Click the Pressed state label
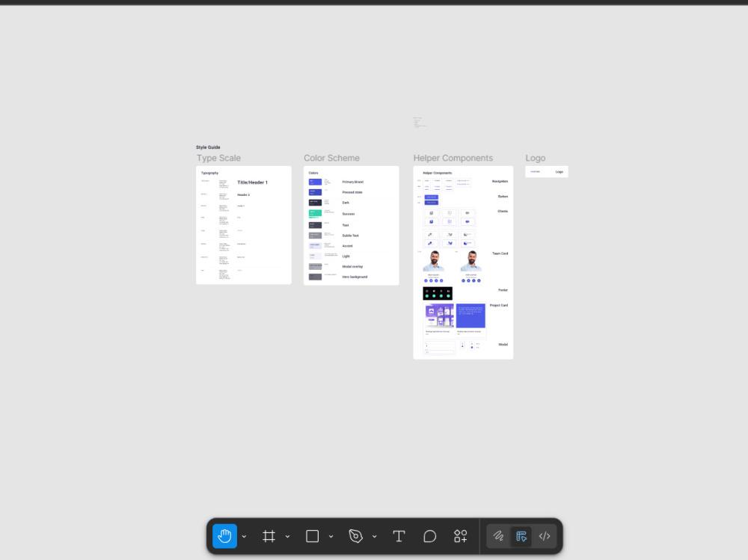This screenshot has width=748, height=560. point(352,192)
